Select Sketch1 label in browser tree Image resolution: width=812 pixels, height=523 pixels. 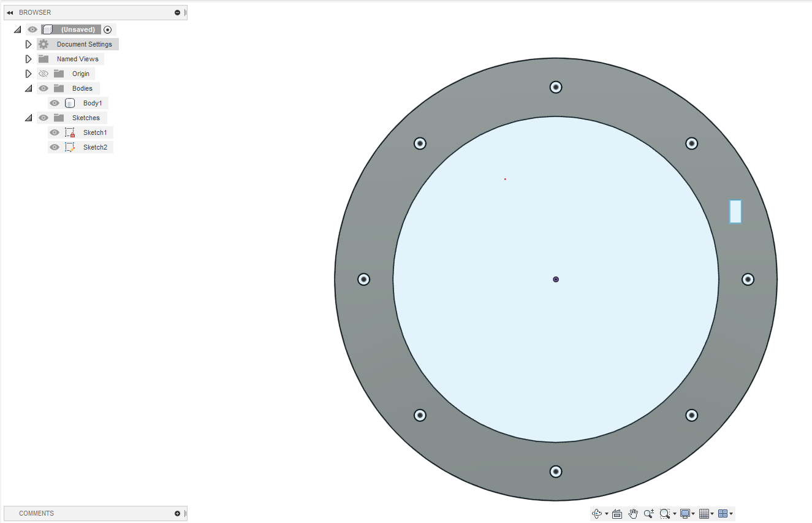tap(95, 132)
